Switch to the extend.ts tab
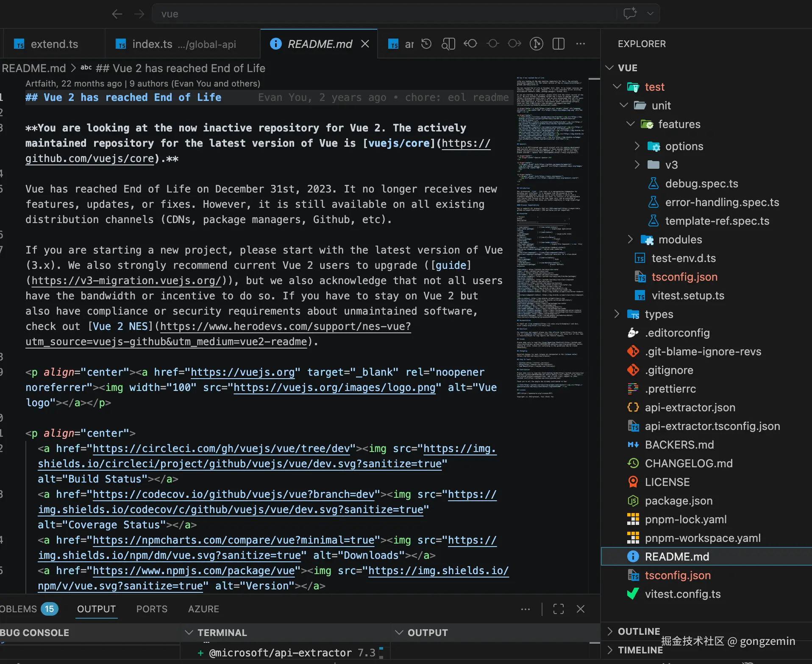This screenshot has height=664, width=812. pos(54,44)
